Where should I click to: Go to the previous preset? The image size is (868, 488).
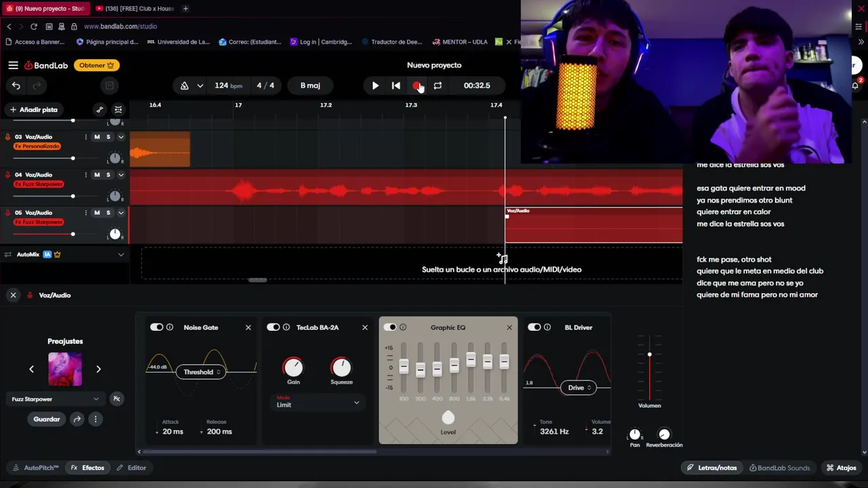tap(31, 369)
